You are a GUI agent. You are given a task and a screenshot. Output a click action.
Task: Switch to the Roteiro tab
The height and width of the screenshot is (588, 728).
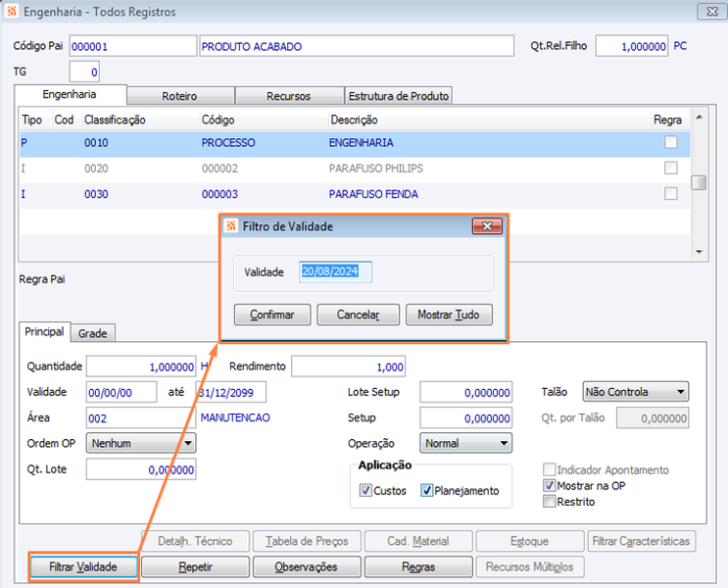click(179, 96)
